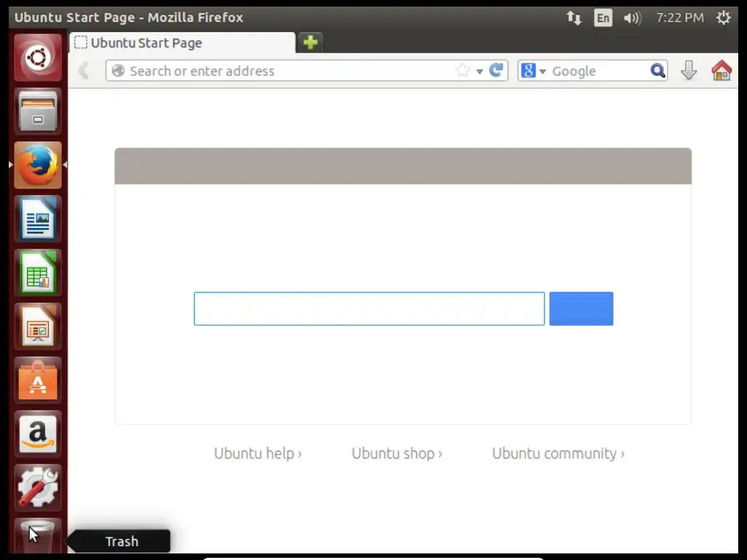Open the sound volume indicator
This screenshot has height=560, width=747.
tap(632, 18)
